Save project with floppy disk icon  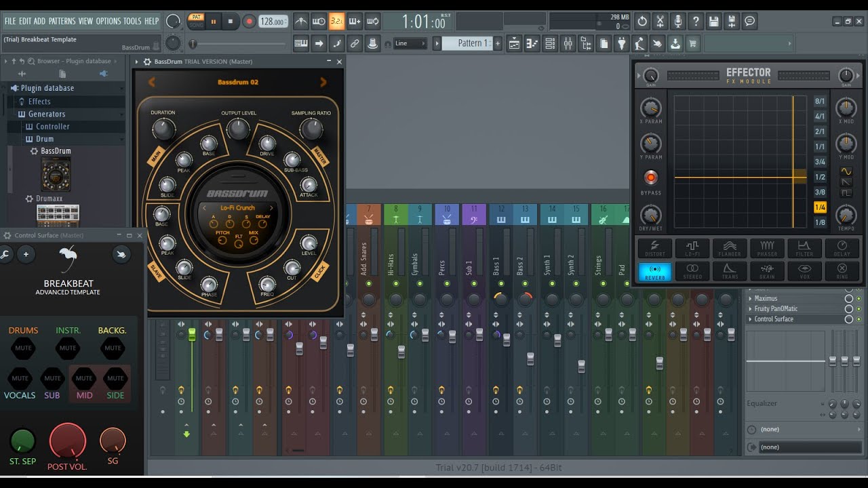click(x=713, y=21)
